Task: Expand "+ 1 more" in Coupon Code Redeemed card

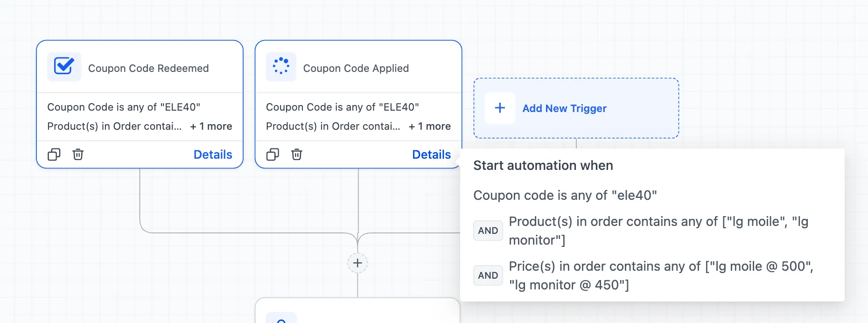Action: (211, 126)
